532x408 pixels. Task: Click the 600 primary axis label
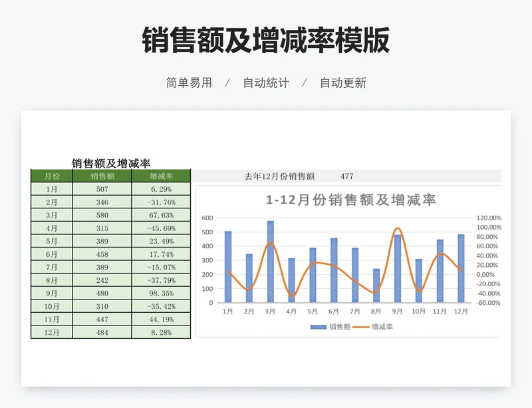pos(207,218)
